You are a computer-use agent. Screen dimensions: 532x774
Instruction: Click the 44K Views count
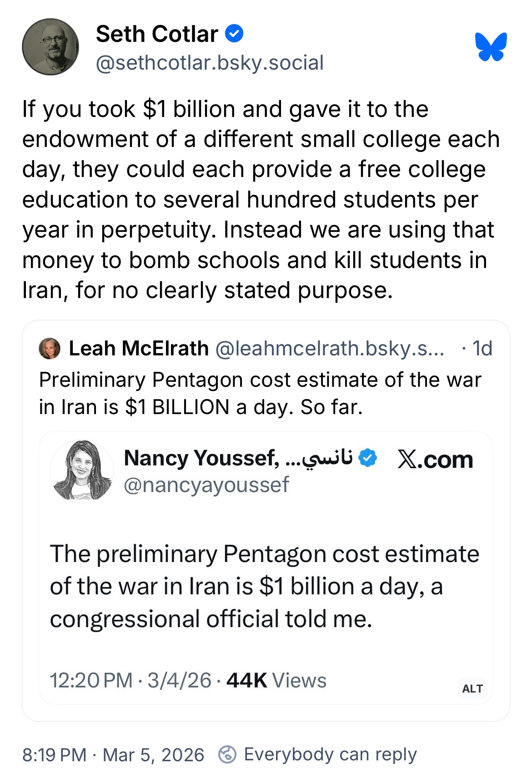pyautogui.click(x=276, y=681)
